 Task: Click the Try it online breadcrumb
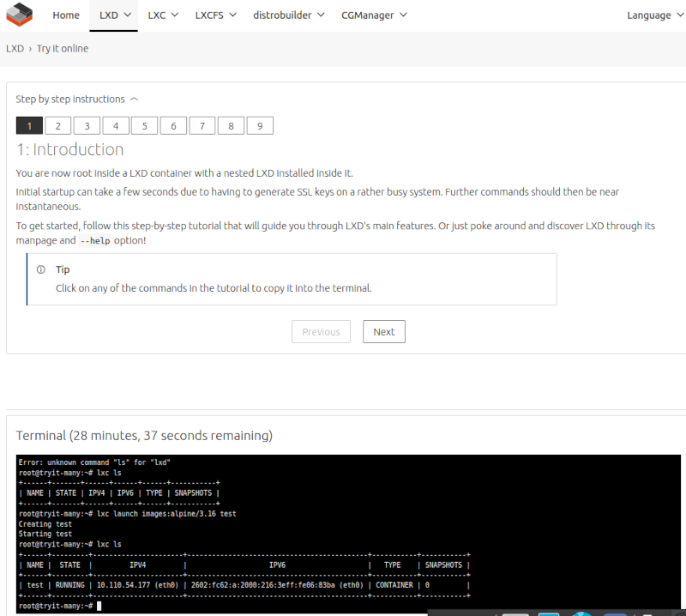[x=63, y=49]
